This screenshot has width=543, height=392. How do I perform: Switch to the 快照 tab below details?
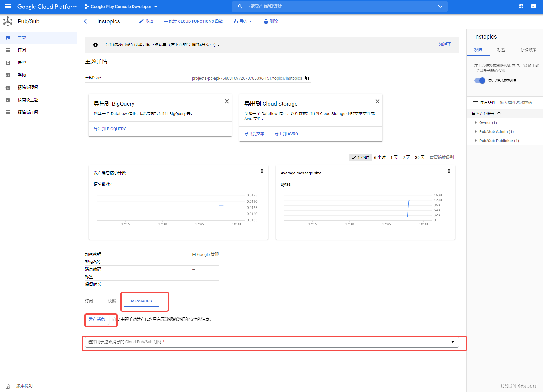[x=112, y=301]
